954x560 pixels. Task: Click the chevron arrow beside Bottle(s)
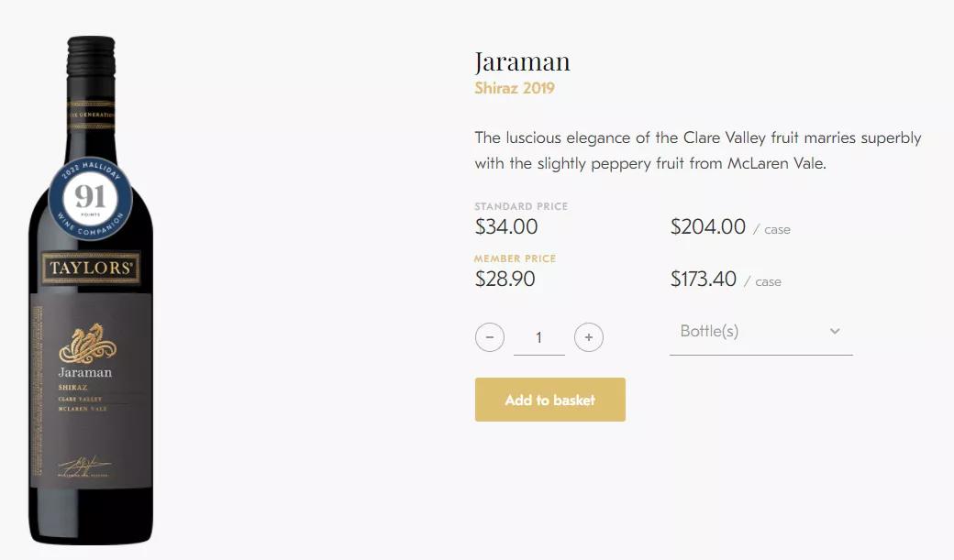coord(835,332)
